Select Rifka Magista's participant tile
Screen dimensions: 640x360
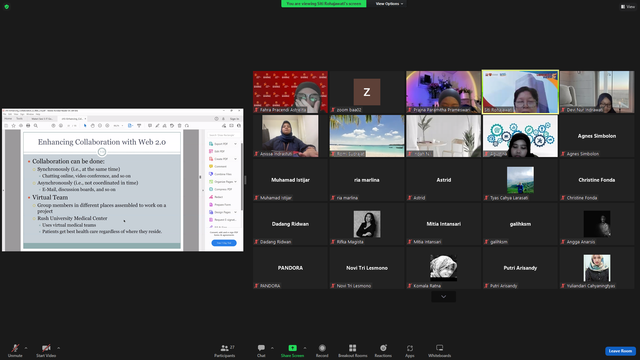point(367,224)
